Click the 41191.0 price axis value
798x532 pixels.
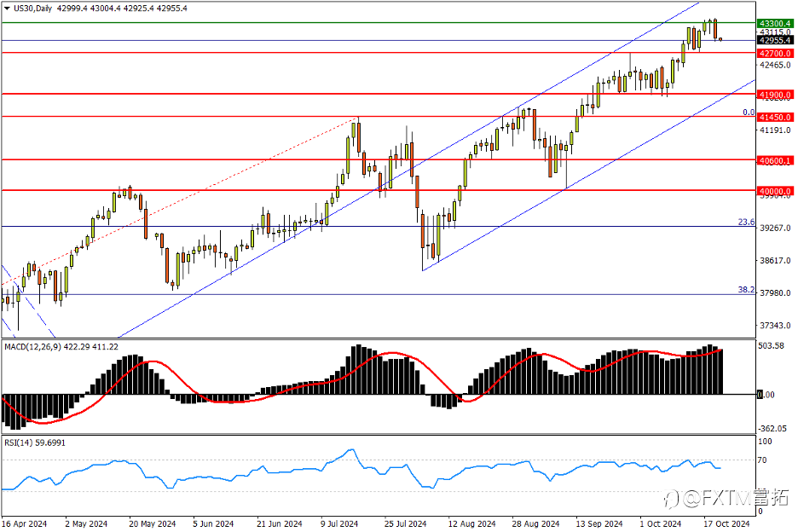(x=775, y=130)
